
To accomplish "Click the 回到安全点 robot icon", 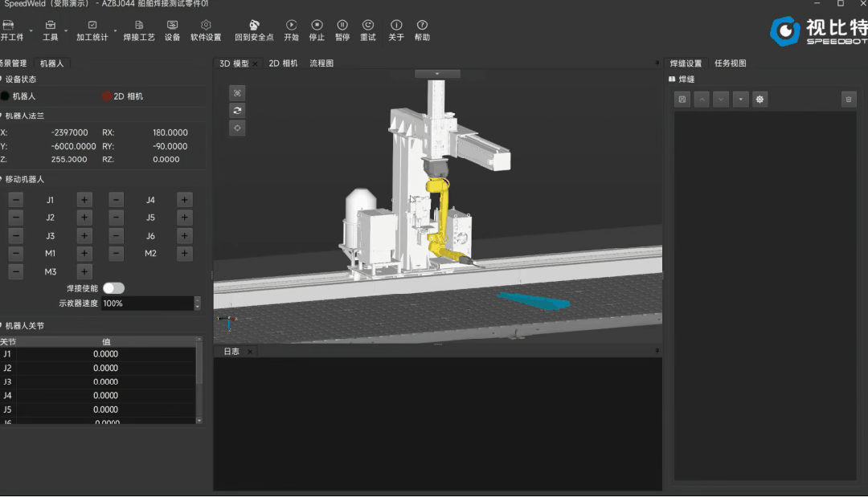I will tap(254, 26).
